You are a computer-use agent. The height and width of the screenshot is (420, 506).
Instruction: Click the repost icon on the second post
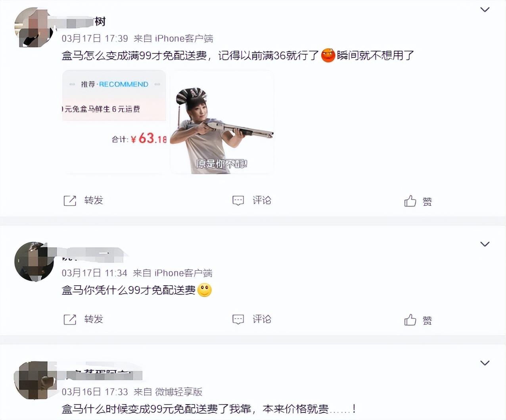[70, 319]
